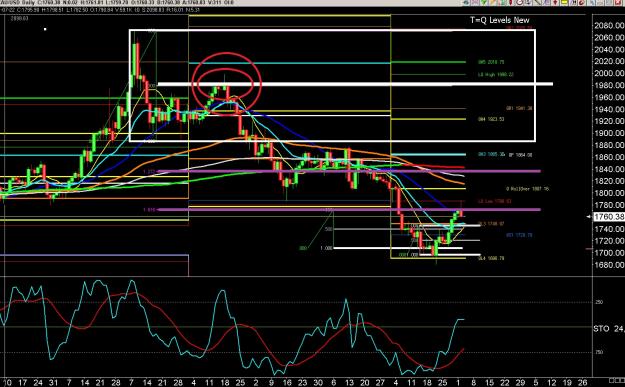Click the 2040.00 price axis label

click(609, 49)
